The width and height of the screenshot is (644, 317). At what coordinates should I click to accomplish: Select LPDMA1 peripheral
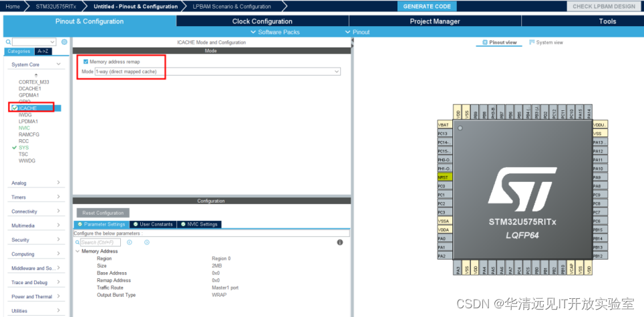(28, 121)
